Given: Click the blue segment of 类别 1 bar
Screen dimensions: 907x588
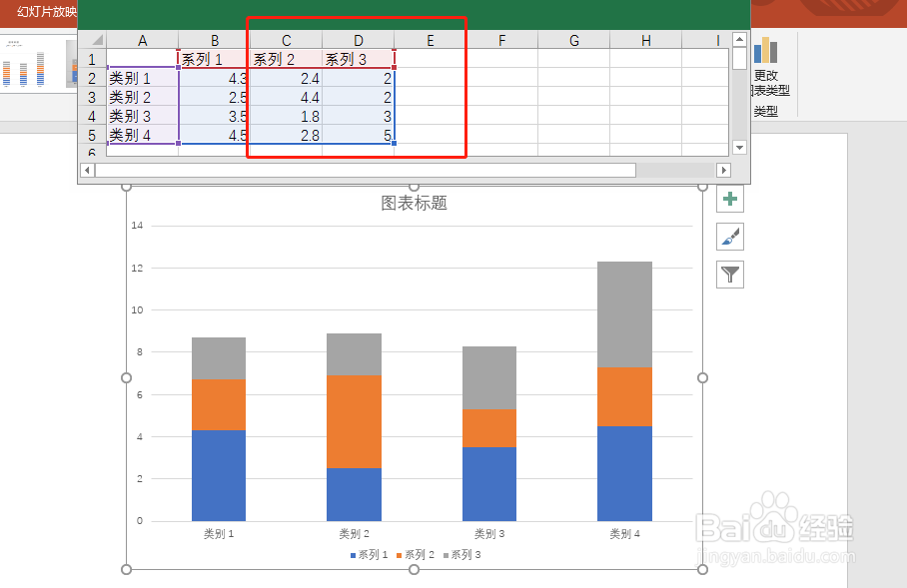Looking at the screenshot, I should [219, 475].
